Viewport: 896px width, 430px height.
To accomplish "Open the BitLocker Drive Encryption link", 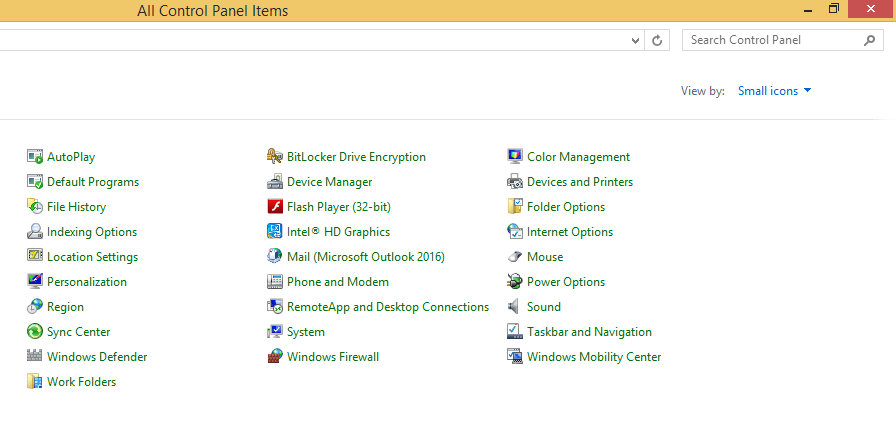I will click(x=356, y=157).
